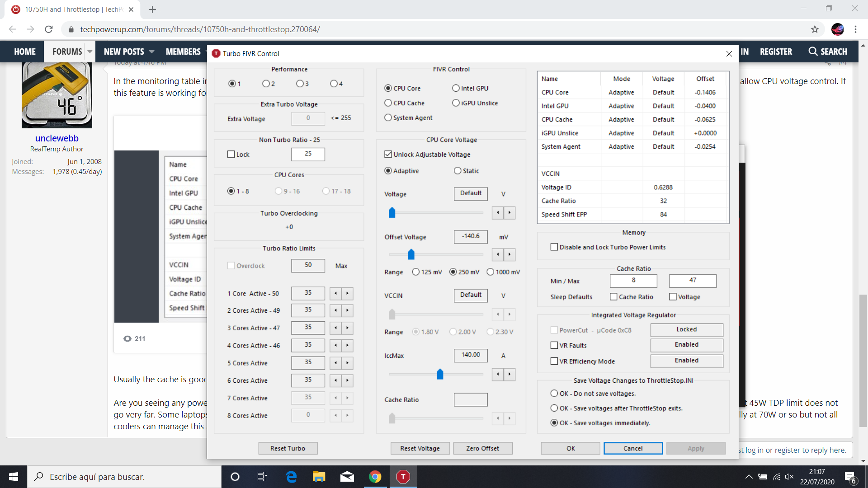Click the Reset Turbo button
Viewport: 868px width, 488px height.
(288, 448)
